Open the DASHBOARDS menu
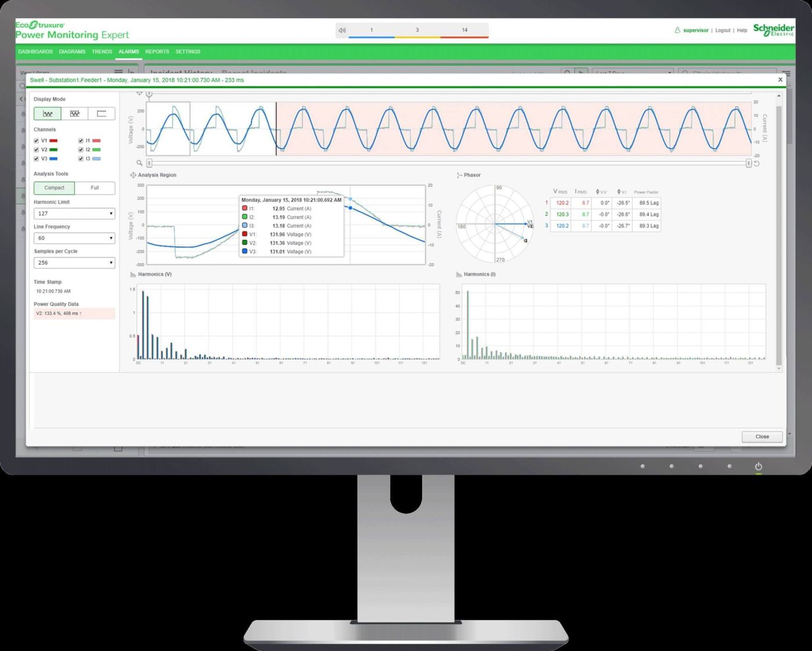Screen dimensions: 812x651 click(35, 52)
